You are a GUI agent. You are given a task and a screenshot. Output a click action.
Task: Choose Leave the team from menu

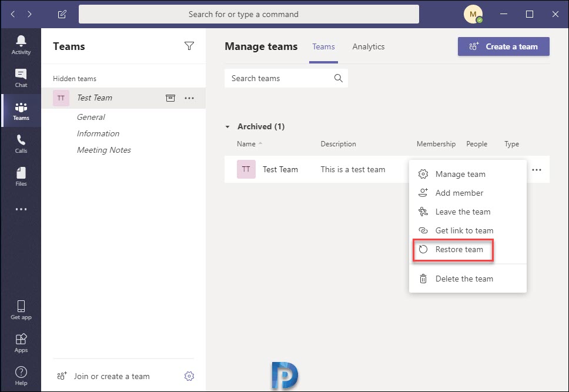[468, 212]
